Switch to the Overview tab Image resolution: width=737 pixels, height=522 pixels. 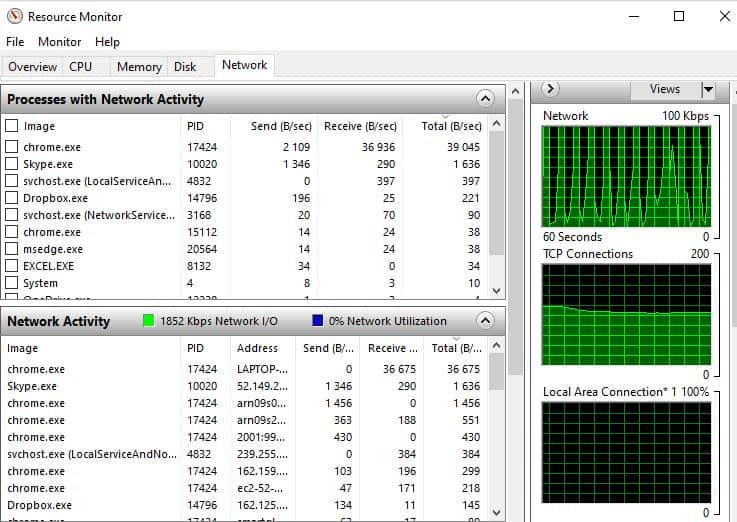pos(32,67)
